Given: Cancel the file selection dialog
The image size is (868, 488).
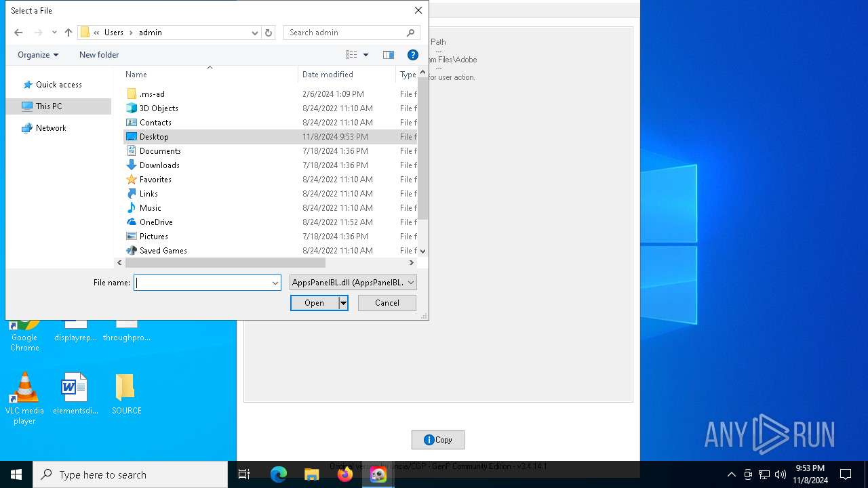Looking at the screenshot, I should click(387, 303).
